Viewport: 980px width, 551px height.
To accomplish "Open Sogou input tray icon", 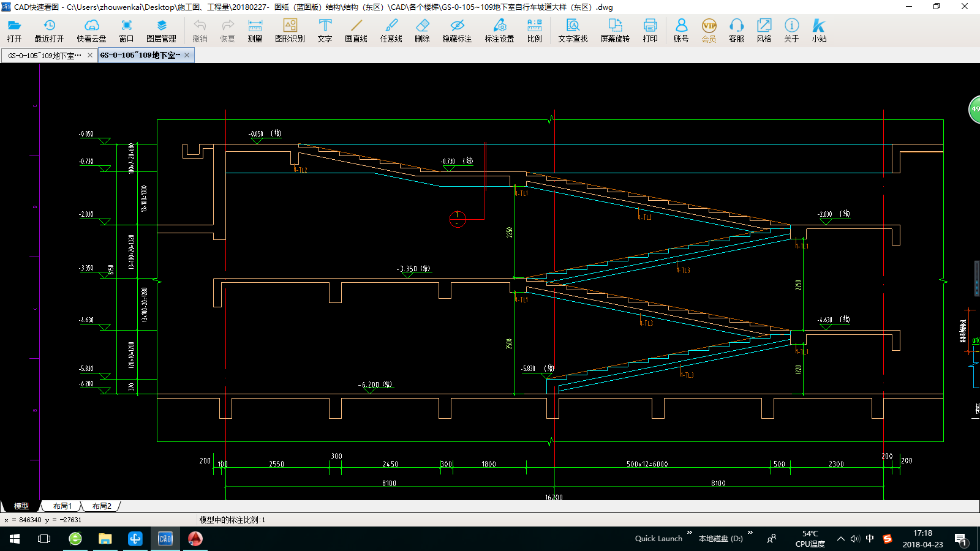I will click(888, 539).
